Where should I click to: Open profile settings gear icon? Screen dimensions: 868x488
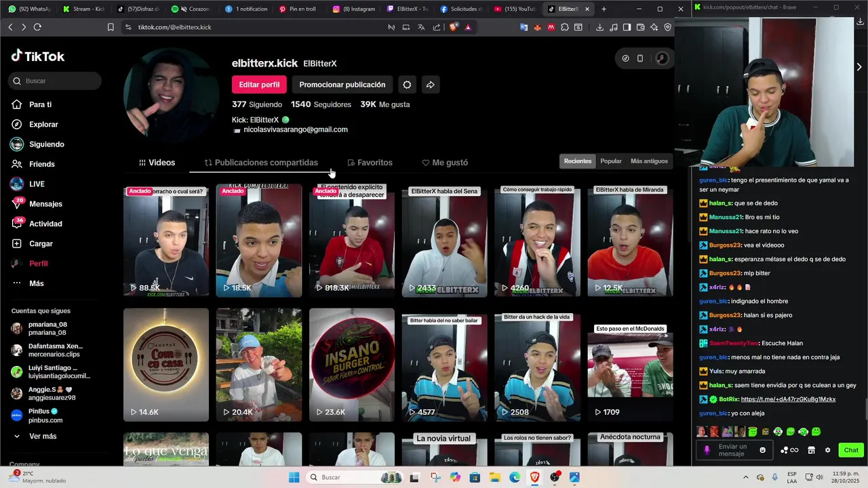407,85
